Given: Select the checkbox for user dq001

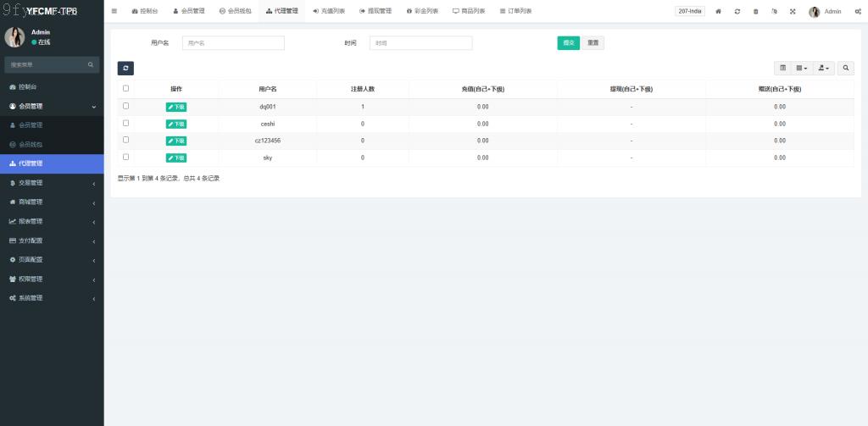Looking at the screenshot, I should click(126, 106).
